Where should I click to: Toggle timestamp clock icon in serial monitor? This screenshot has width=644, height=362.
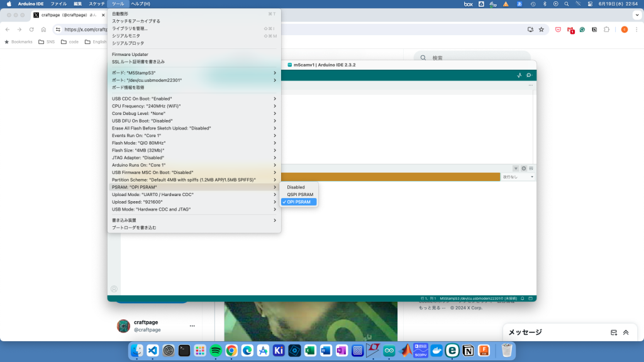[524, 168]
